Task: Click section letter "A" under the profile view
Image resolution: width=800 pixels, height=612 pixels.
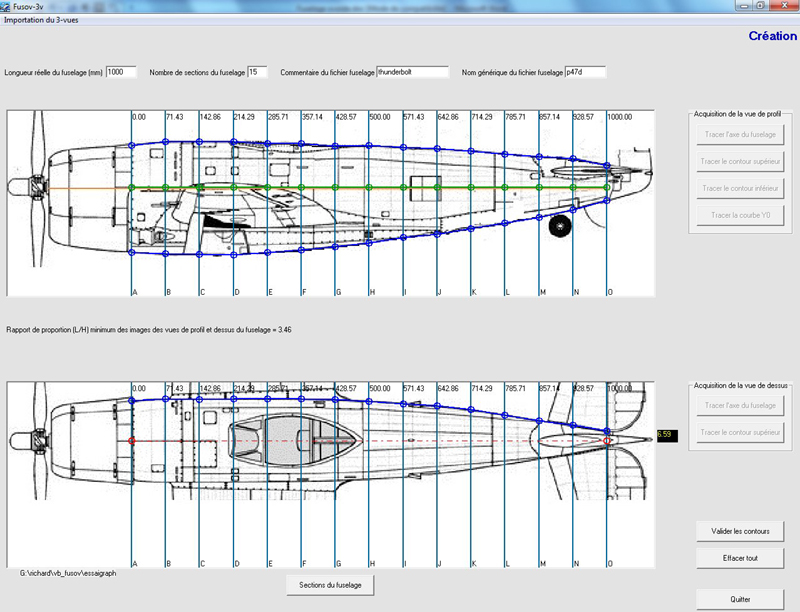Action: tap(135, 292)
